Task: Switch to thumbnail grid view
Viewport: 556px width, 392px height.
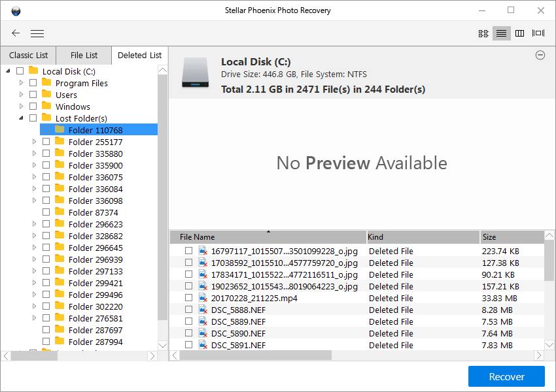Action: point(483,33)
